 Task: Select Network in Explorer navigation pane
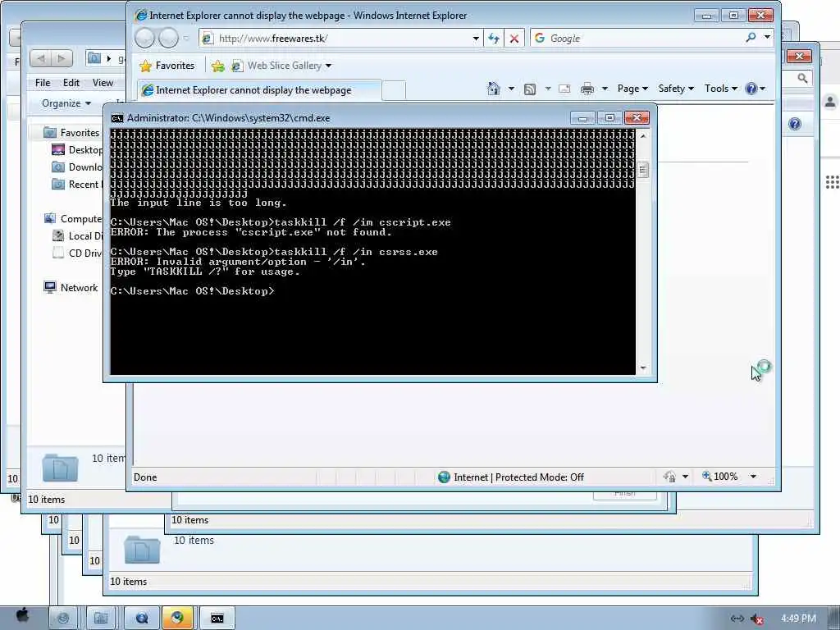point(71,288)
